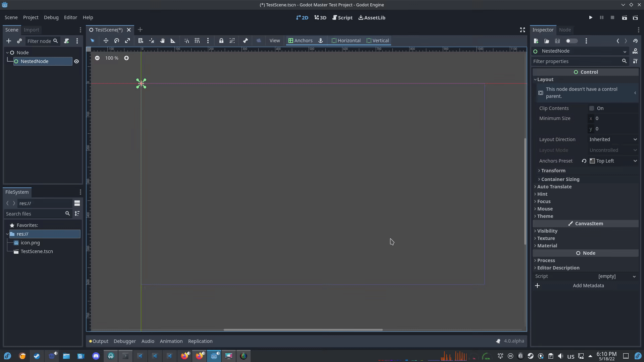This screenshot has width=644, height=362.
Task: Open Vertical sizing options
Action: pyautogui.click(x=378, y=41)
